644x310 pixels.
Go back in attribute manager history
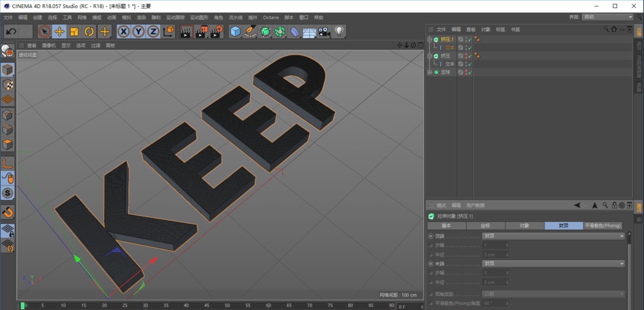pyautogui.click(x=577, y=205)
